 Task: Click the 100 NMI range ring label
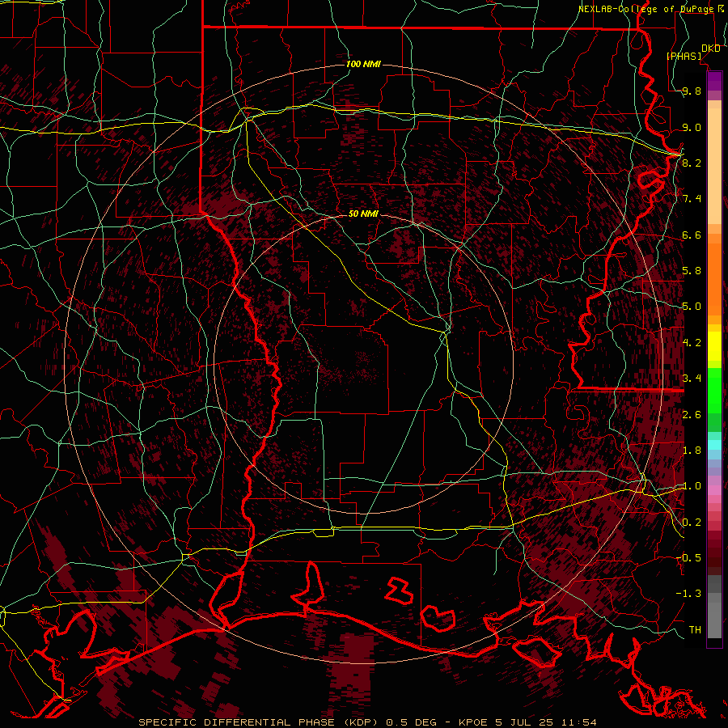tap(363, 64)
